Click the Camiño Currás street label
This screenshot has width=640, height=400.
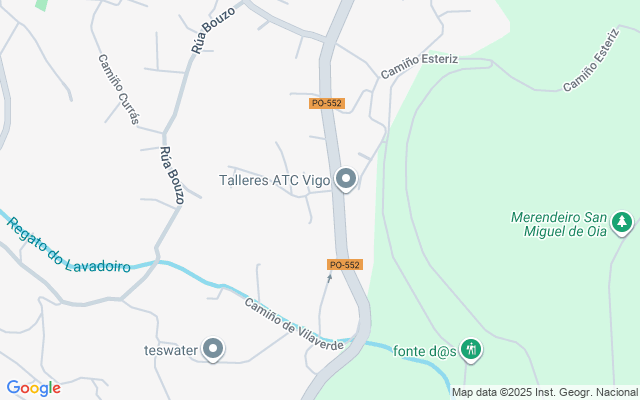pos(119,89)
